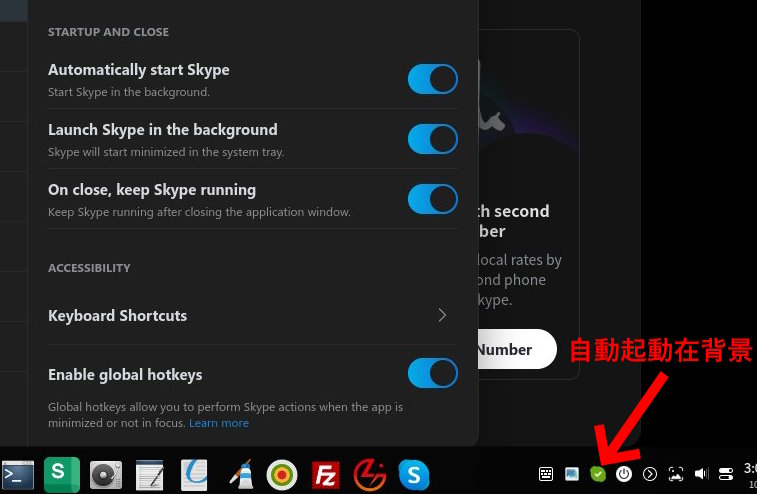Click the blue Skype icon in taskbar
Image resolution: width=757 pixels, height=494 pixels.
[x=414, y=475]
